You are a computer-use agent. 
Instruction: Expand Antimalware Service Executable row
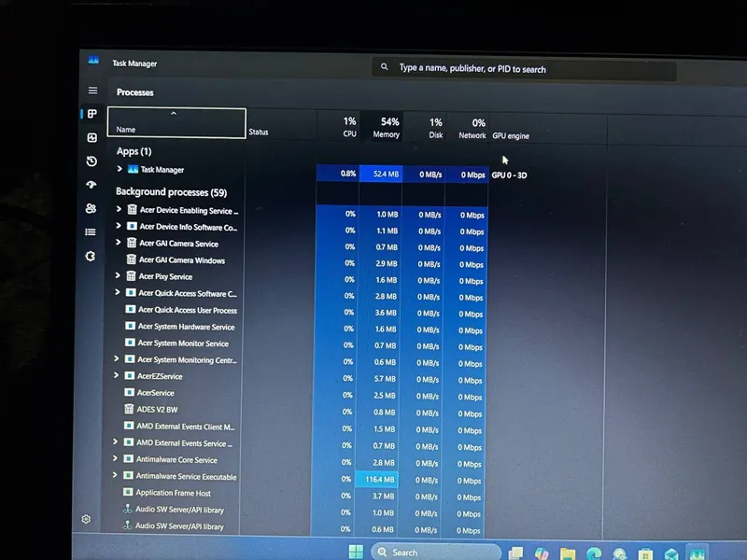point(115,475)
